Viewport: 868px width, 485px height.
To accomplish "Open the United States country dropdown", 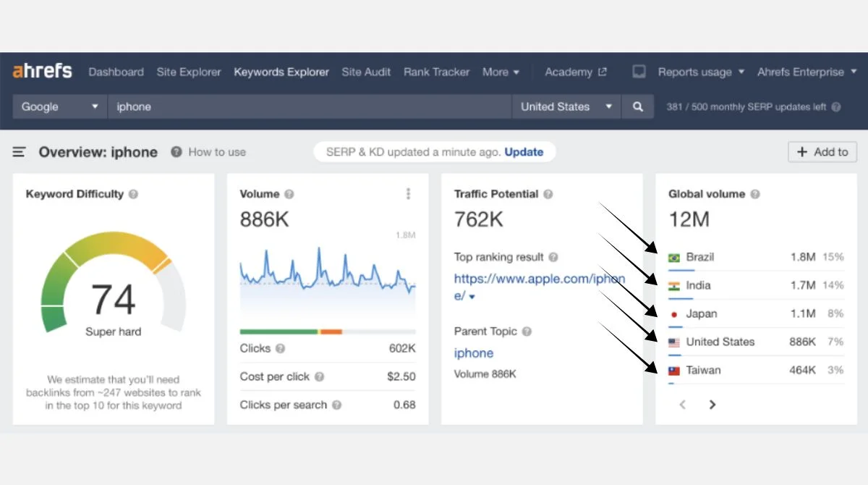I will pyautogui.click(x=566, y=106).
